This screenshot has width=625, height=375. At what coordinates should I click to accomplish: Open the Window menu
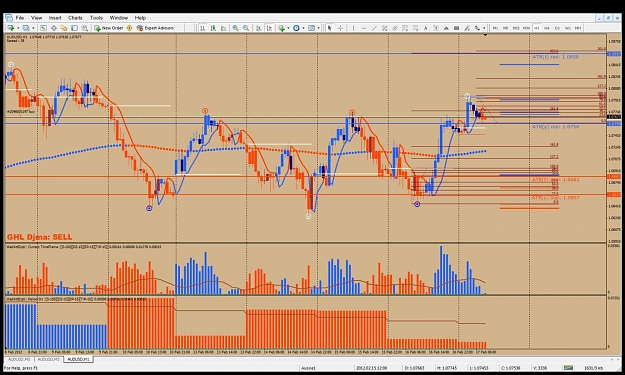119,18
